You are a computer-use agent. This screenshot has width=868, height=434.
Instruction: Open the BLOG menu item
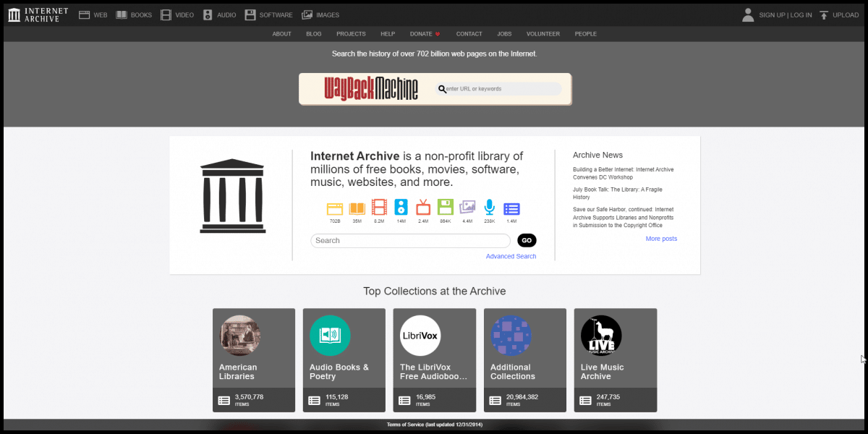pyautogui.click(x=314, y=34)
